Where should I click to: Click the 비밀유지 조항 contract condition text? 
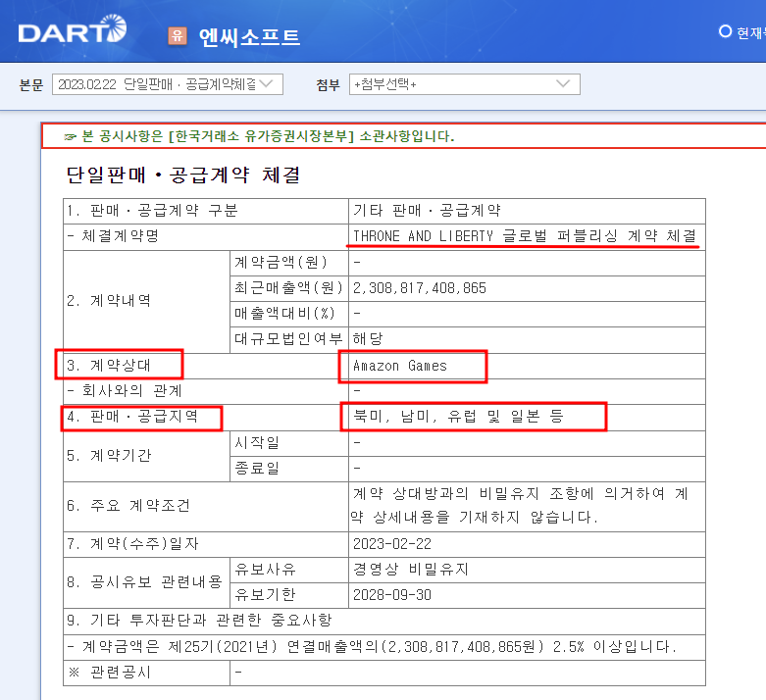(521, 506)
